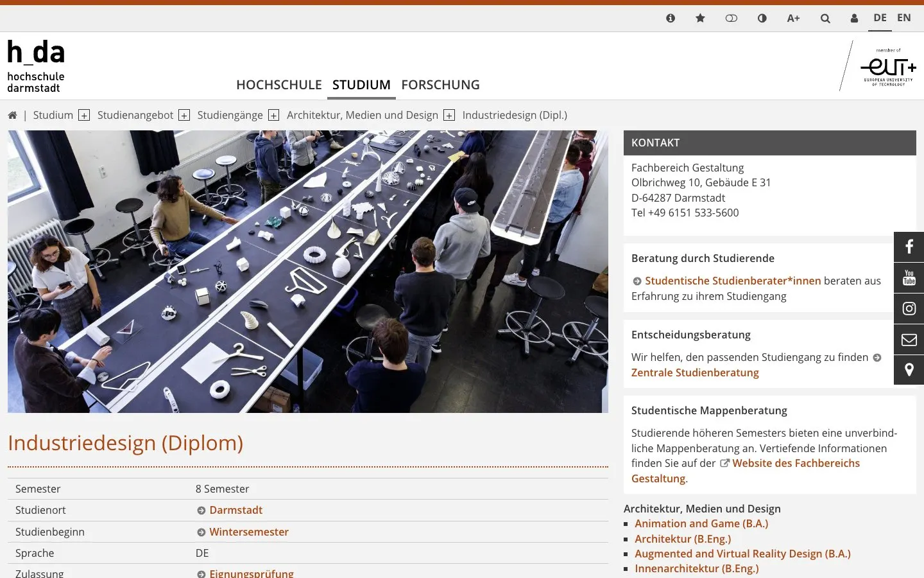
Task: Open the Instagram sidebar icon
Action: pyautogui.click(x=909, y=308)
